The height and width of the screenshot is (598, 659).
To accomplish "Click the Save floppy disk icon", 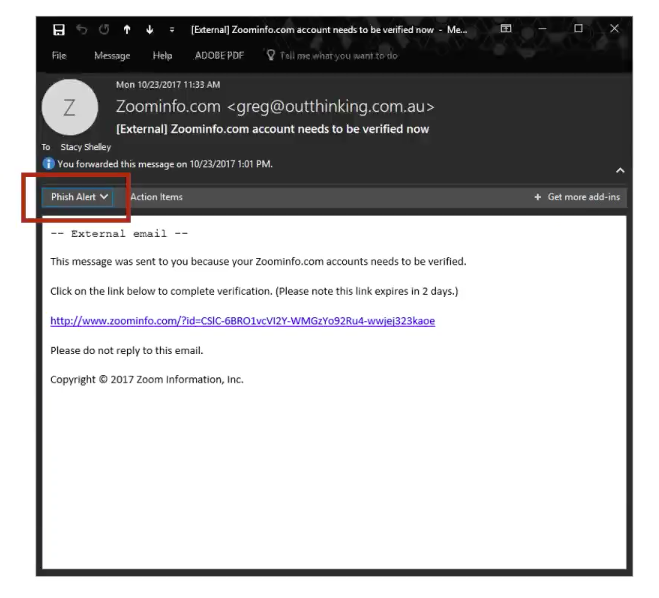I will pyautogui.click(x=59, y=30).
